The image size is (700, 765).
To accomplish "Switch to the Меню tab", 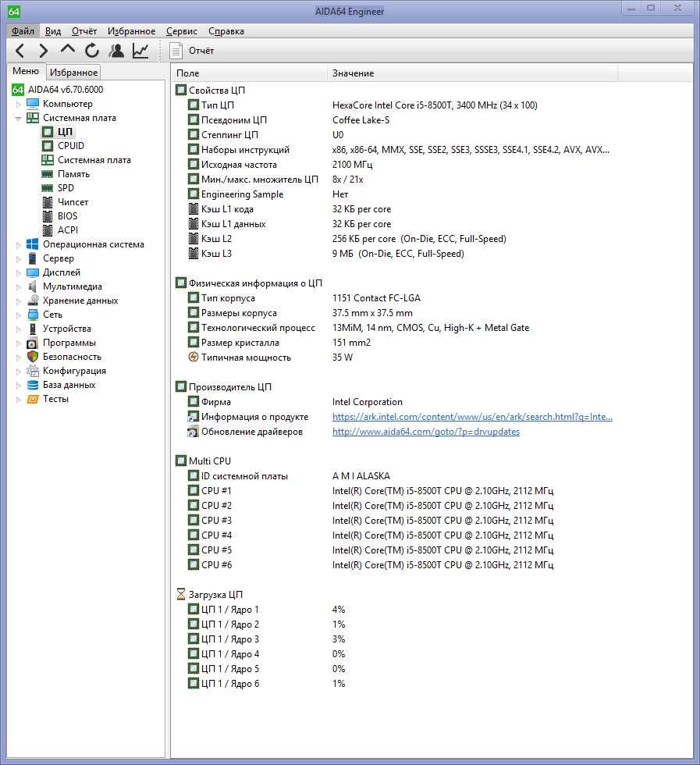I will click(x=26, y=71).
